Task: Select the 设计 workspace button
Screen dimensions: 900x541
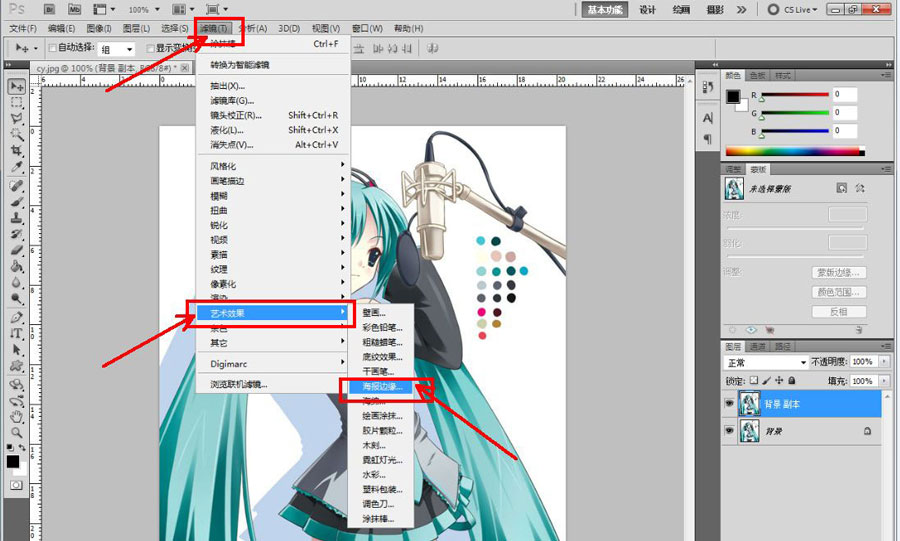Action: 647,10
